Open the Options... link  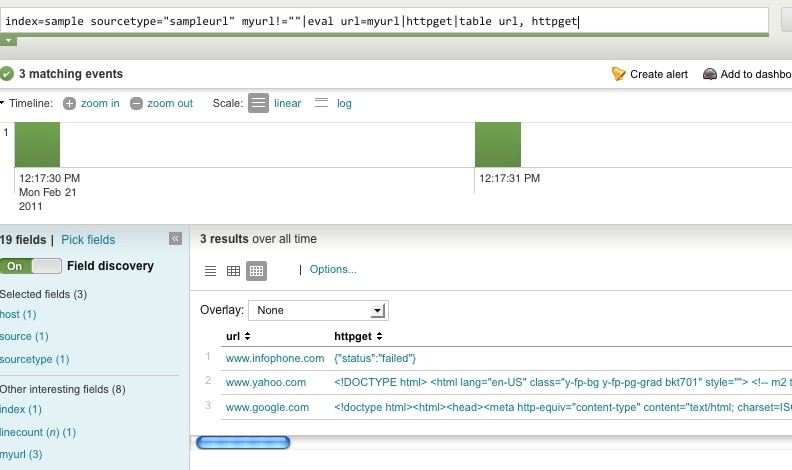click(333, 270)
